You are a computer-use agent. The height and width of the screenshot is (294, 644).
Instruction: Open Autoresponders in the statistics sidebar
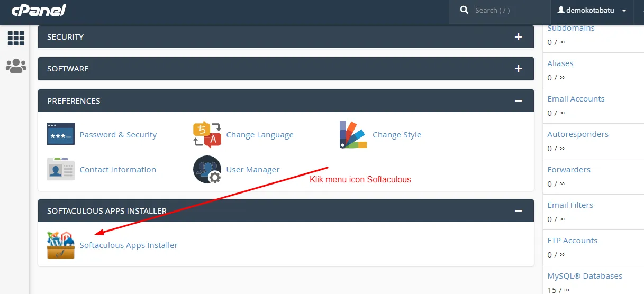578,134
